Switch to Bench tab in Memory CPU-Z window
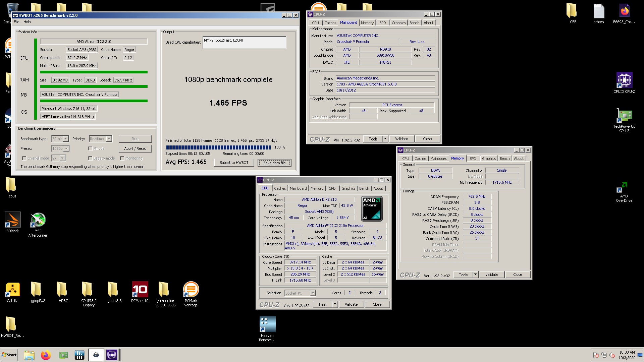This screenshot has height=362, width=644. click(504, 159)
